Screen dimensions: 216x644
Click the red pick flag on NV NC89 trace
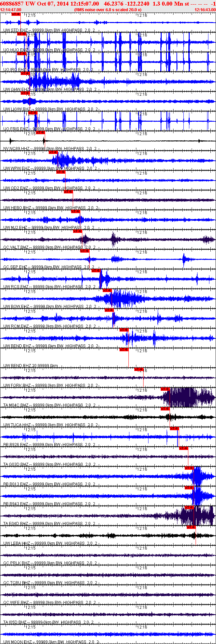[x=40, y=133]
